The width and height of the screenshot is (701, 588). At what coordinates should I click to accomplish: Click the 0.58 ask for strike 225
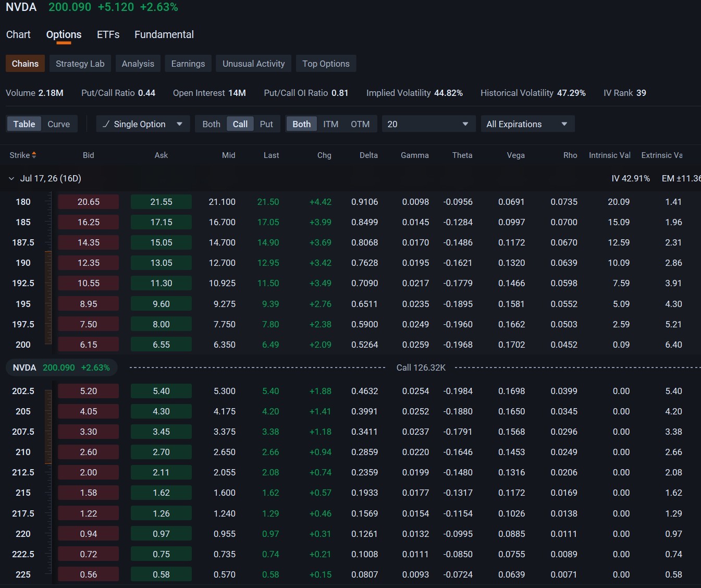(162, 574)
